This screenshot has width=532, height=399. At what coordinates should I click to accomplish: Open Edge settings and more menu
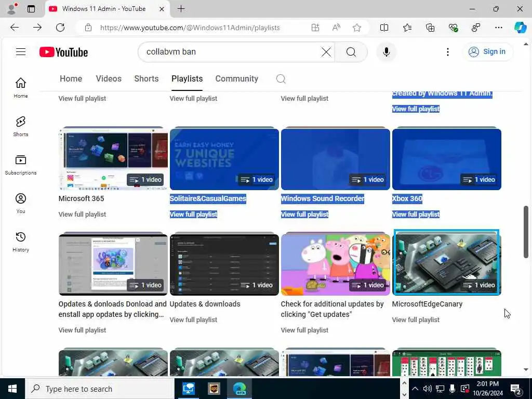click(498, 28)
